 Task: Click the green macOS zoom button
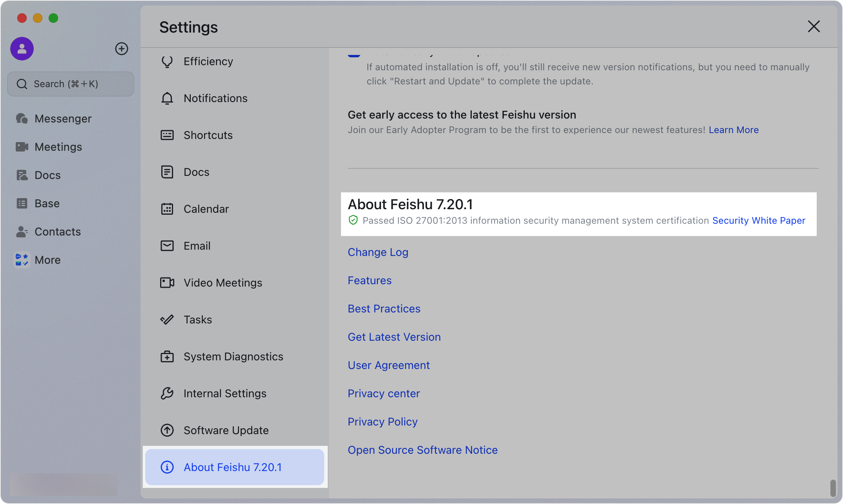(x=53, y=18)
